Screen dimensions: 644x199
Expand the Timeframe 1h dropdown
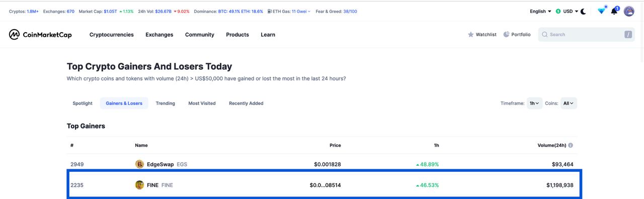[x=534, y=104]
